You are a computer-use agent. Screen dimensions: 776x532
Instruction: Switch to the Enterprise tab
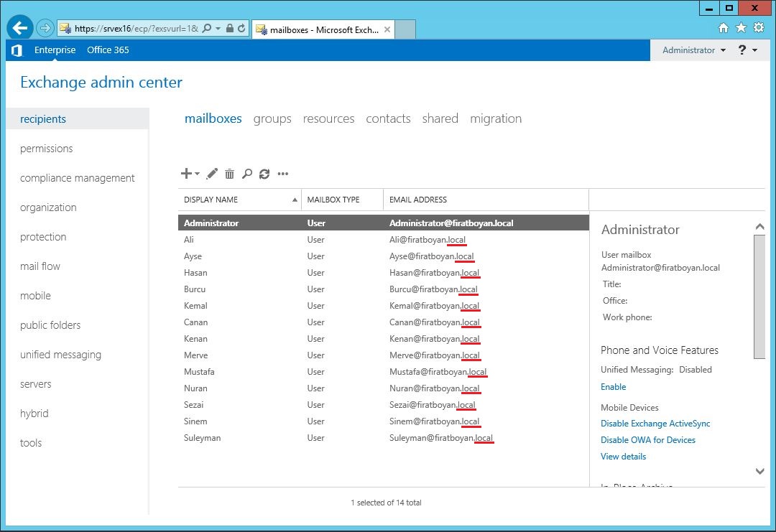pos(55,50)
